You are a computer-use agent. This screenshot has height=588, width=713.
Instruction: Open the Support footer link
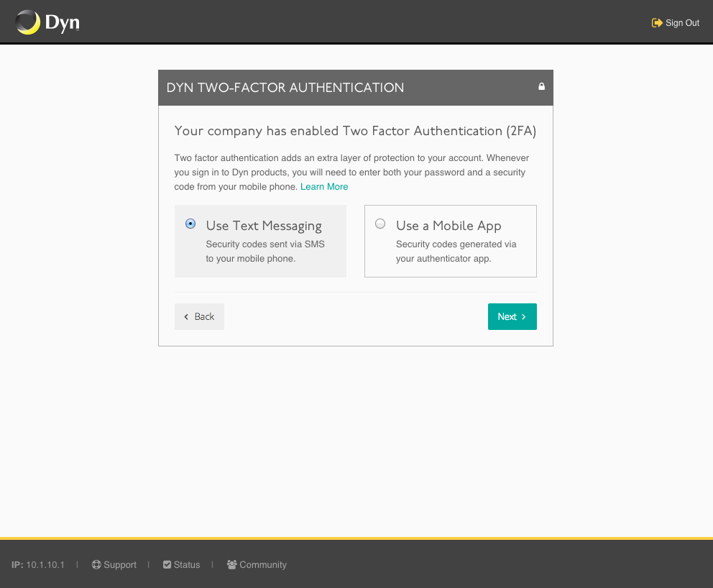click(114, 564)
